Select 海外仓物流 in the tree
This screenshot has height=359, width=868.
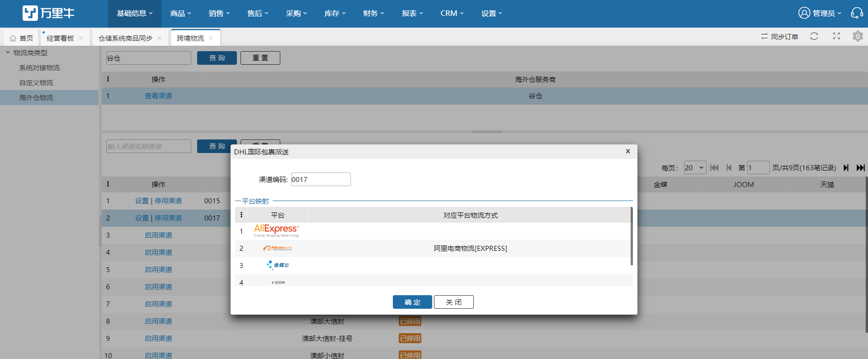(x=36, y=97)
